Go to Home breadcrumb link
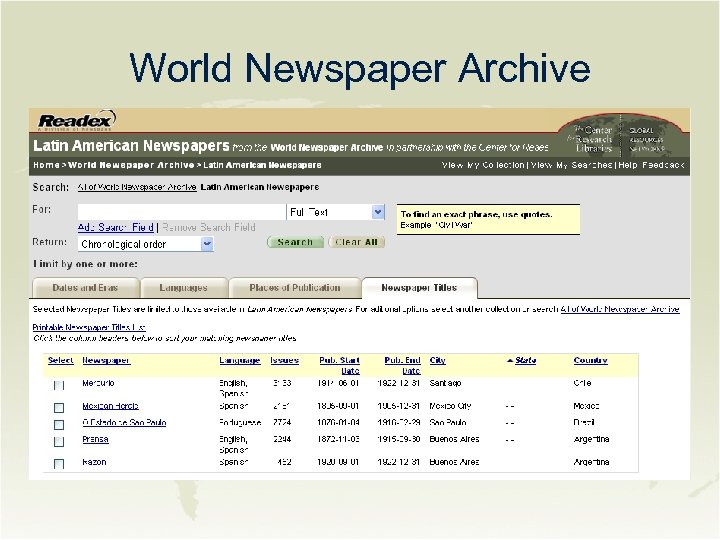Image resolution: width=720 pixels, height=540 pixels. pos(46,165)
